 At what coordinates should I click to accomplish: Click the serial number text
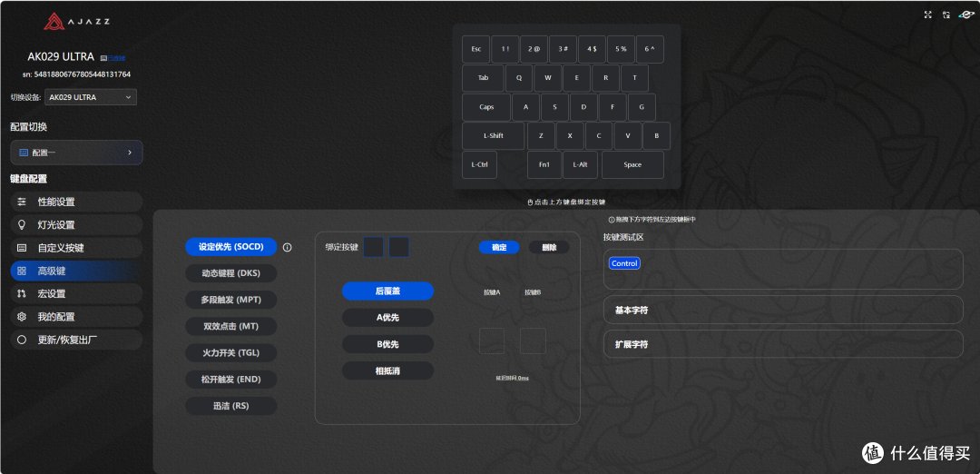tap(76, 74)
